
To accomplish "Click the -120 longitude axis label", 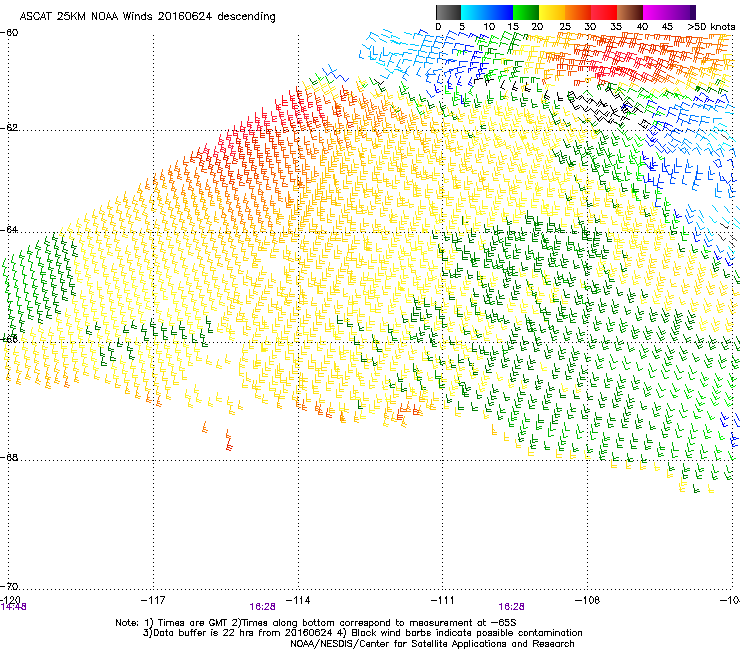I will (x=10, y=599).
